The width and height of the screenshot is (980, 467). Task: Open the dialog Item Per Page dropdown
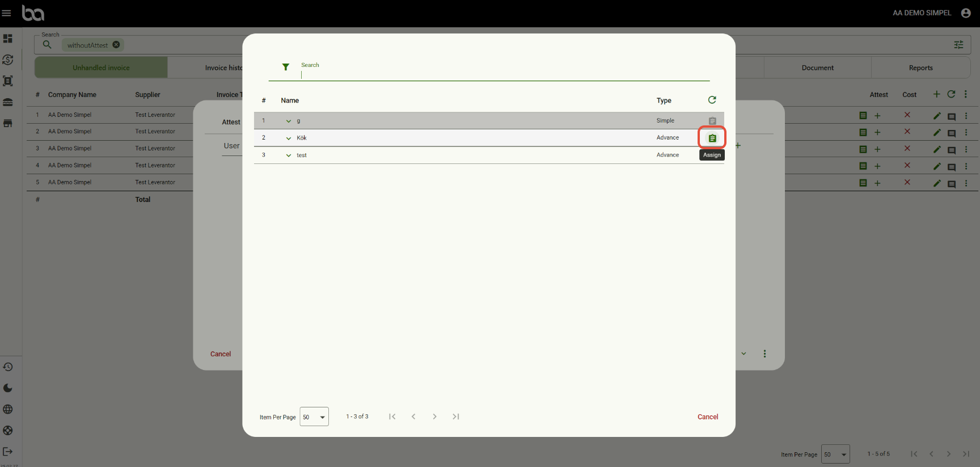click(314, 417)
